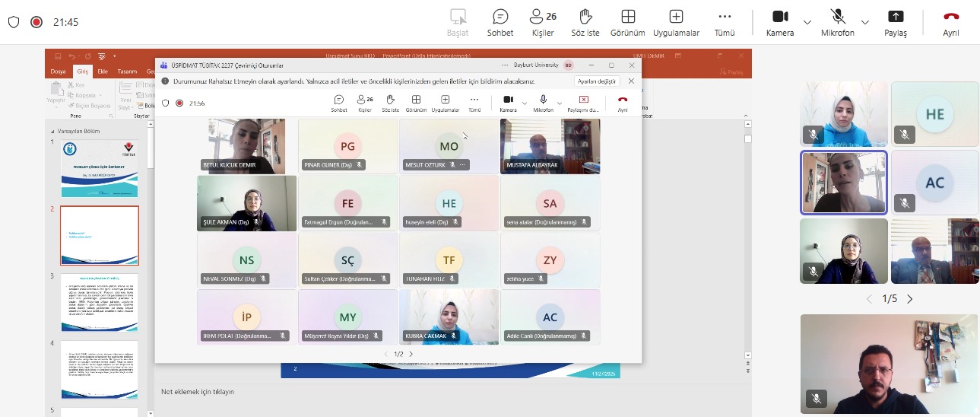Open the Görünüm view options
Image resolution: width=980 pixels, height=417 pixels.
pos(628,23)
